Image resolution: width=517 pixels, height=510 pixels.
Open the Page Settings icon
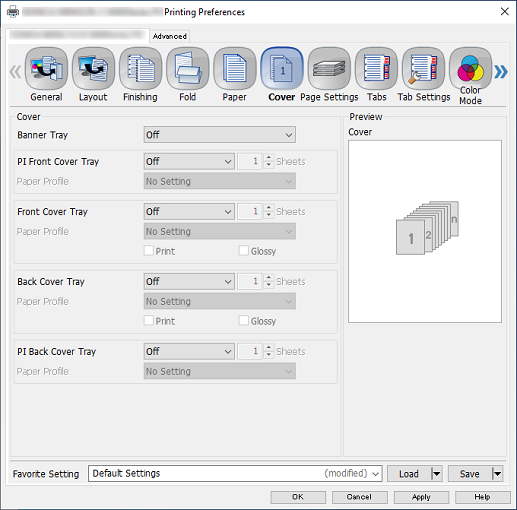(x=329, y=69)
